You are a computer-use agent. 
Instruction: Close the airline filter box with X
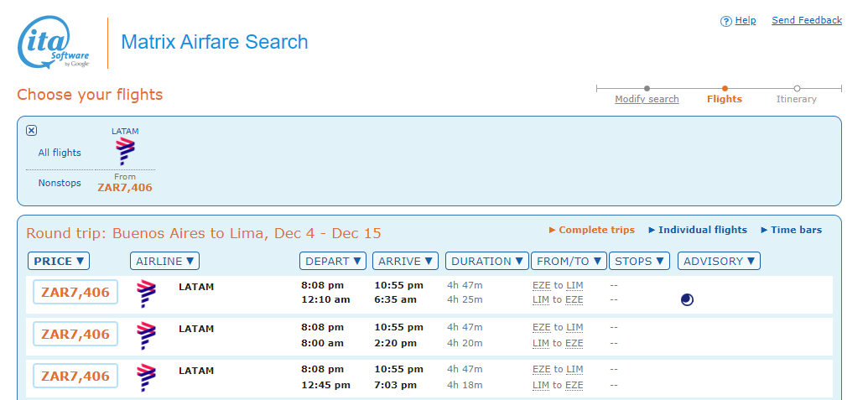[x=32, y=131]
